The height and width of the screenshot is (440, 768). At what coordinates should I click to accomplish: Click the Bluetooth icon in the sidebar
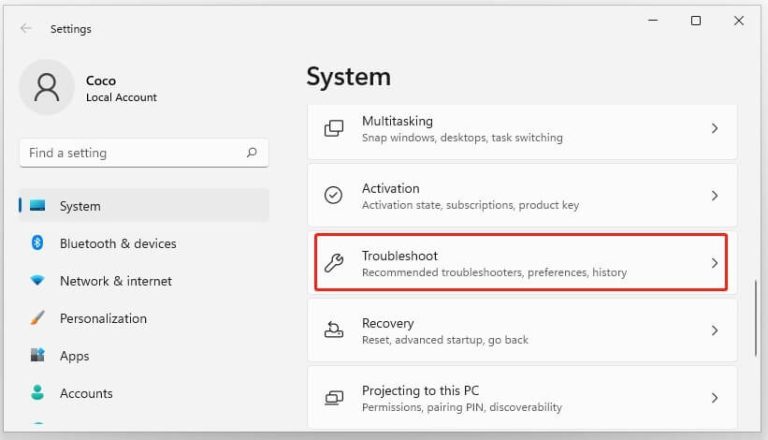[x=37, y=243]
